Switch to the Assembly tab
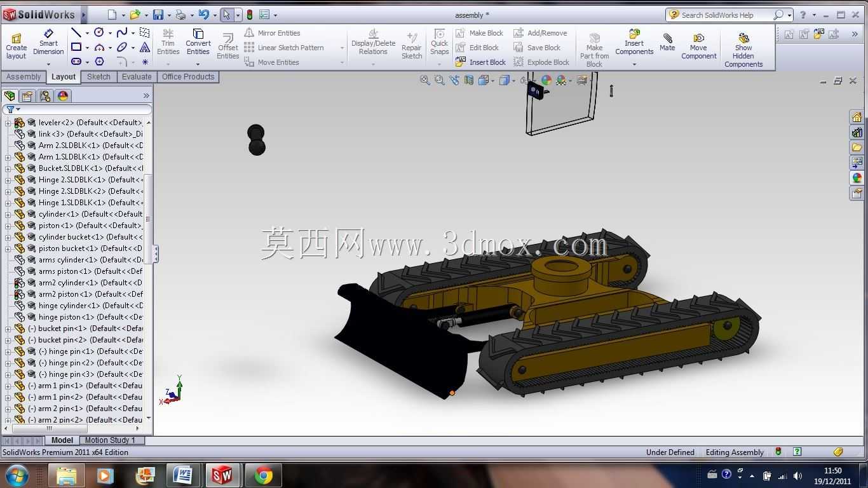This screenshot has height=488, width=868. pos(24,77)
